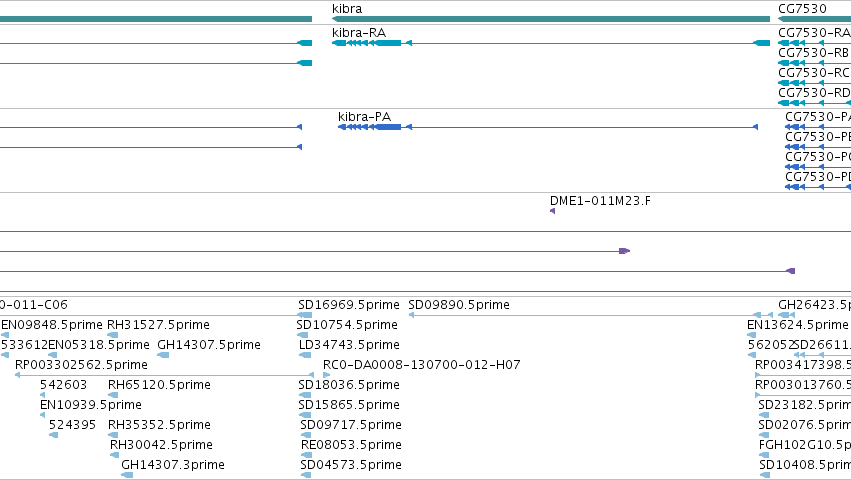The image size is (851, 480).
Task: Select the SD04573.5prime EST label
Action: pos(351,465)
